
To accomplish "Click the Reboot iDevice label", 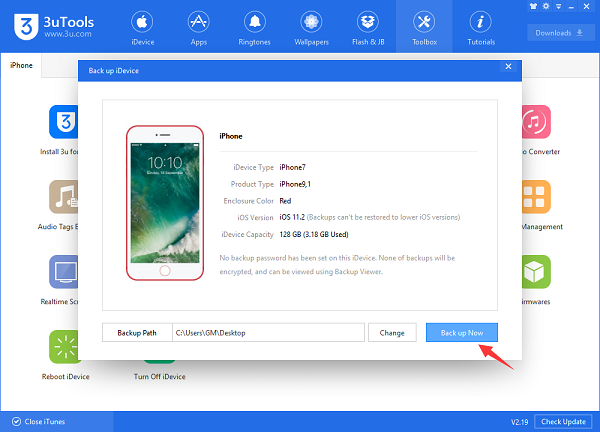I will point(65,377).
